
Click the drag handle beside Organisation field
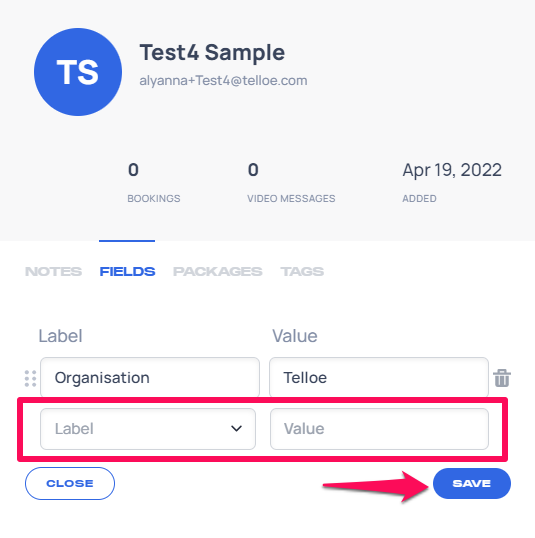point(31,378)
